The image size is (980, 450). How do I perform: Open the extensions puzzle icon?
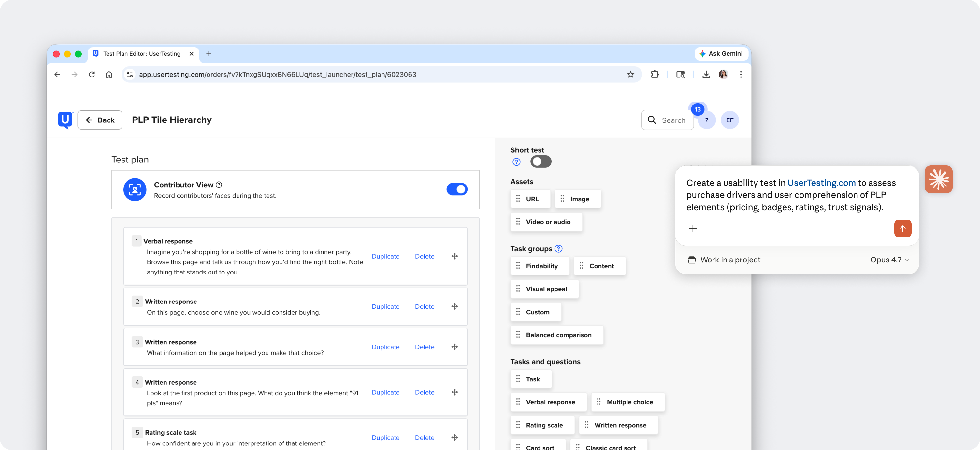pyautogui.click(x=655, y=75)
